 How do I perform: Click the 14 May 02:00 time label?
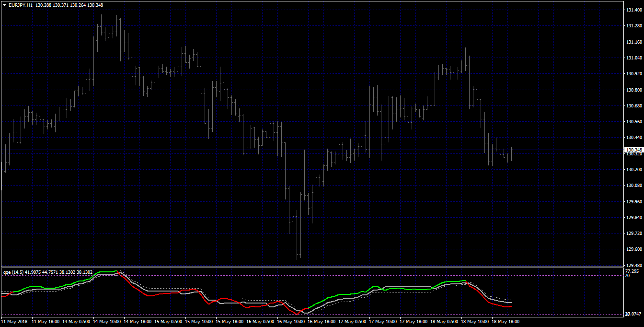point(76,322)
